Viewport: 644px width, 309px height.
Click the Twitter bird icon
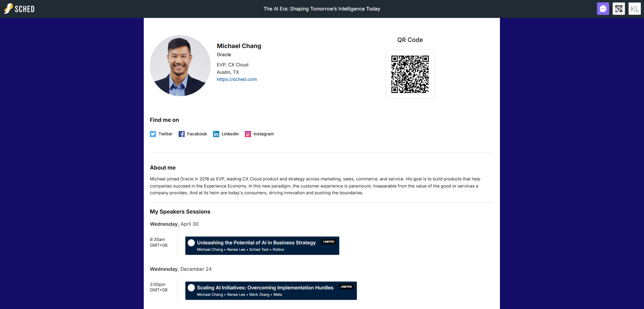coord(153,134)
